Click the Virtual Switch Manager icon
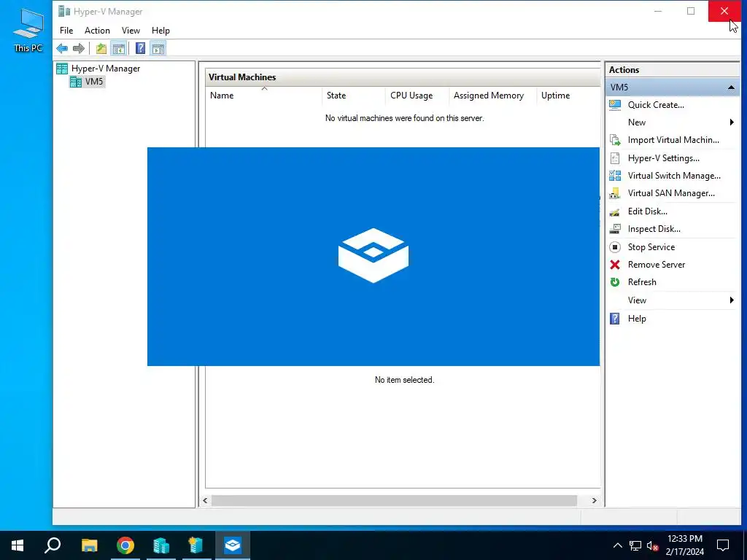The image size is (747, 560). point(615,176)
